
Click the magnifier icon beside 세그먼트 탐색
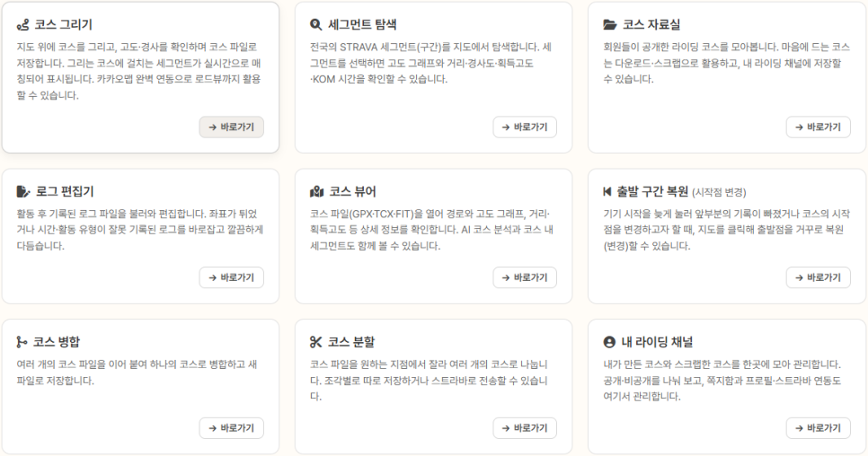pyautogui.click(x=315, y=25)
